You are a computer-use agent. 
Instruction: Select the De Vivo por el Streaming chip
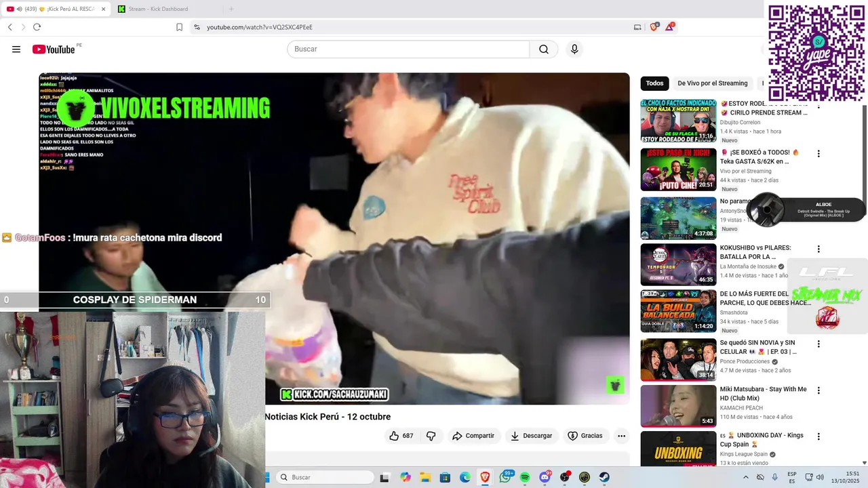point(712,83)
